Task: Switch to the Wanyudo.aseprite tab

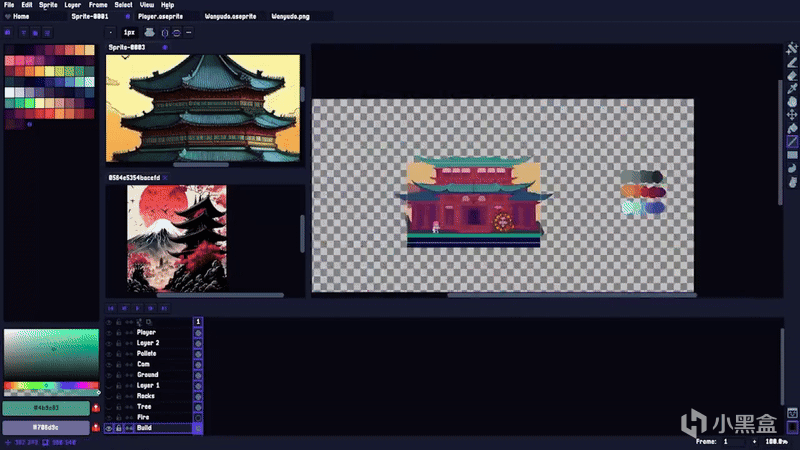Action: coord(231,16)
